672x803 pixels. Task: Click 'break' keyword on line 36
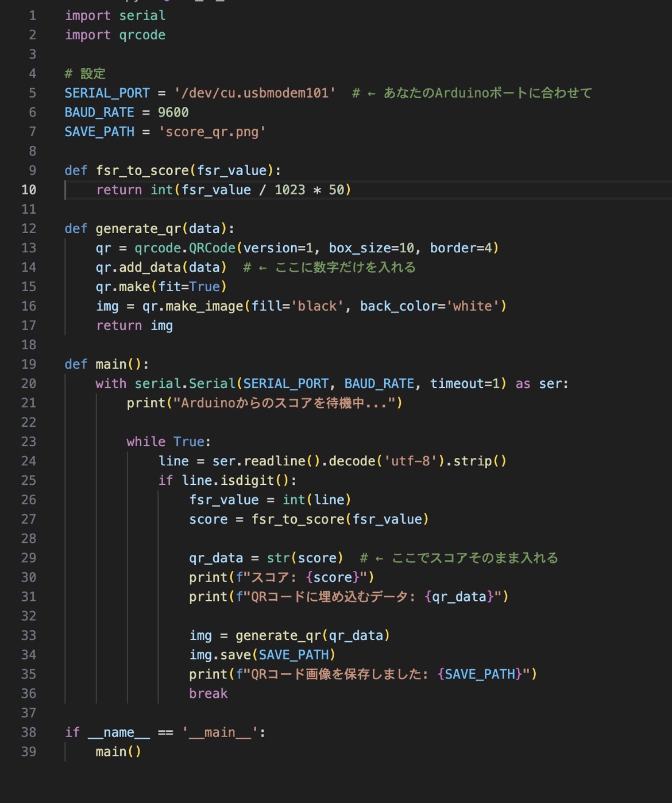pos(208,694)
